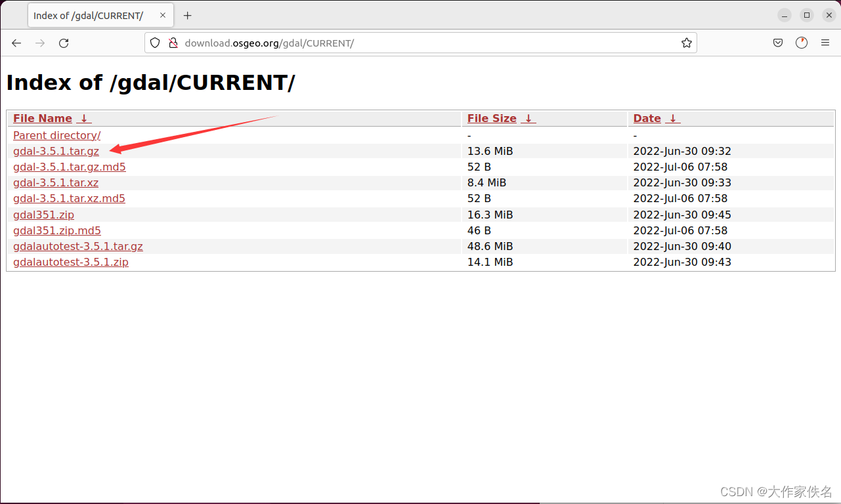Download gdalautotest-3.5.1.zip
Screen dimensions: 841x504
tap(71, 262)
